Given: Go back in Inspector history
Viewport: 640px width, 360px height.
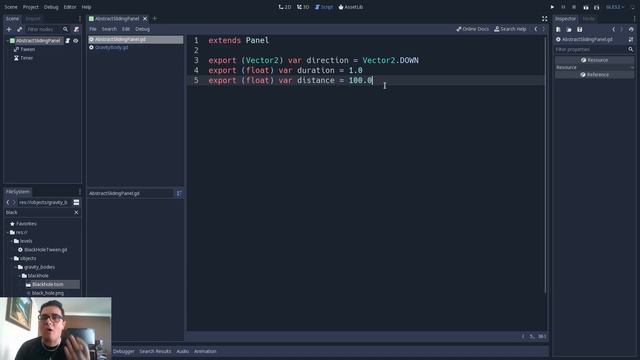Looking at the screenshot, I should point(614,29).
